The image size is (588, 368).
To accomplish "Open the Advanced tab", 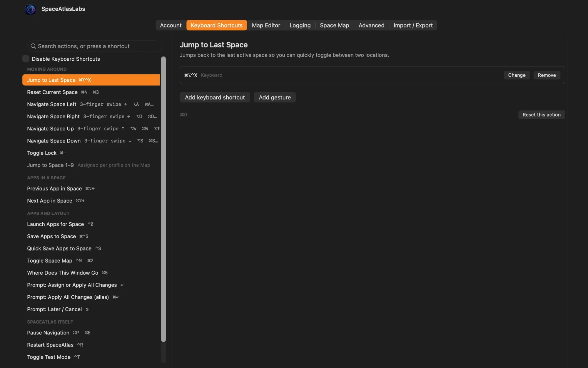I will coord(371,25).
